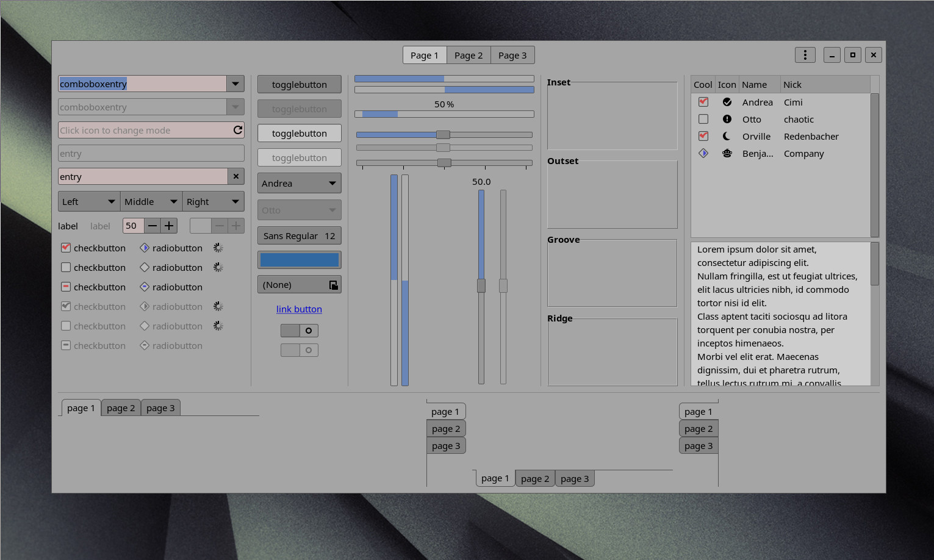This screenshot has width=934, height=560.
Task: Decrease the spin value with the enabled minus button
Action: (153, 226)
